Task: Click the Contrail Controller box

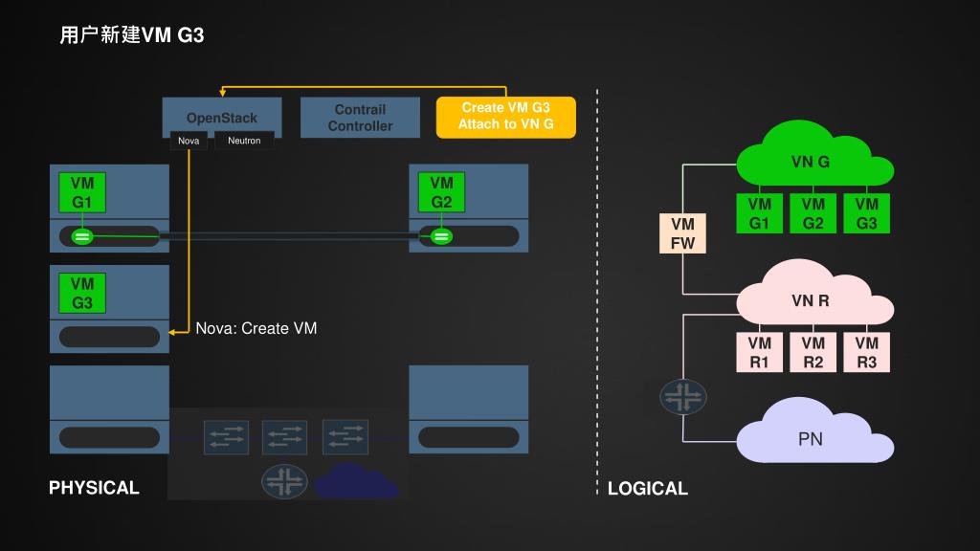Action: point(360,118)
